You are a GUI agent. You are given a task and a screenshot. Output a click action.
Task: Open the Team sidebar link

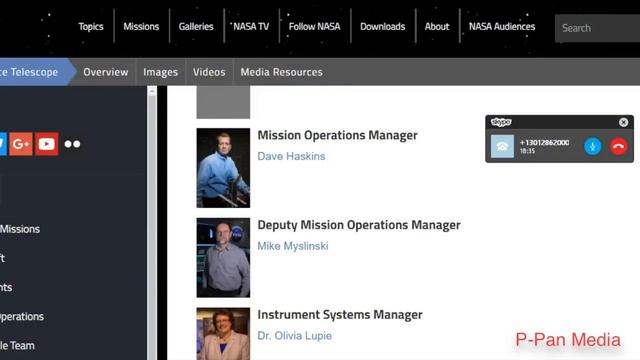click(x=17, y=346)
